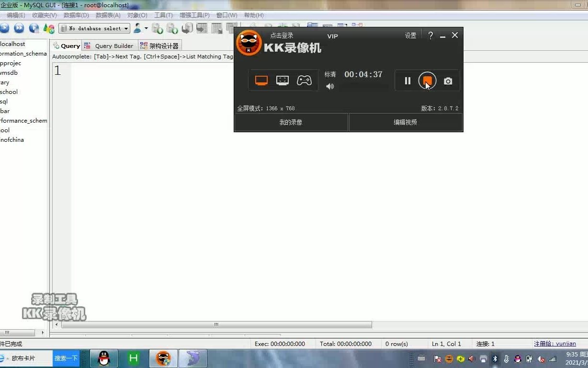Select game recording mode gamepad icon

pos(304,80)
